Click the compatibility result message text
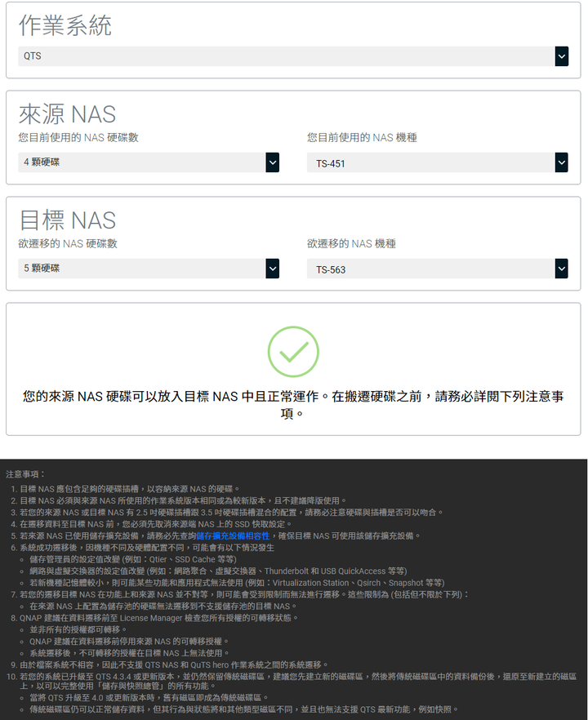This screenshot has height=720, width=588. click(293, 405)
